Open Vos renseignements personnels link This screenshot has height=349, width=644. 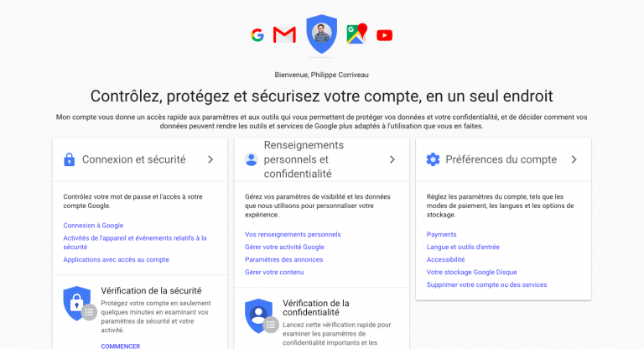[x=293, y=234]
